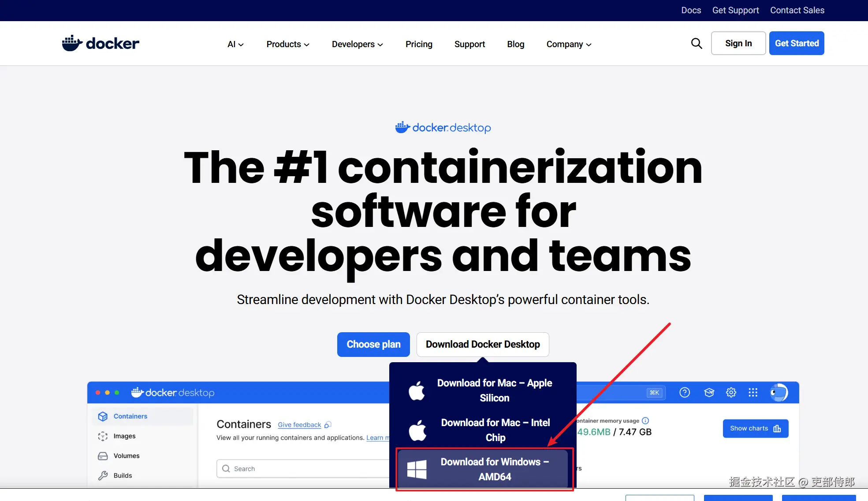Go to the Pricing page

click(x=418, y=44)
